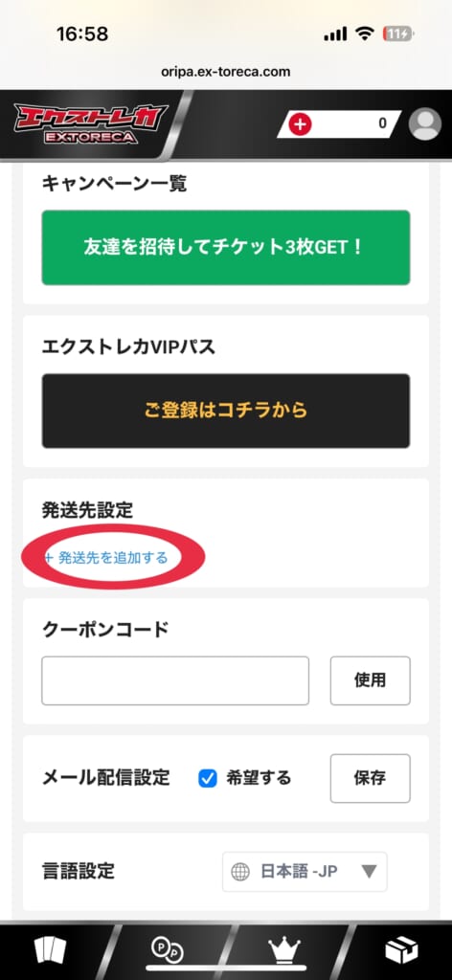Viewport: 452px width, 980px height.
Task: Open the PP points coin icon
Action: tap(168, 950)
